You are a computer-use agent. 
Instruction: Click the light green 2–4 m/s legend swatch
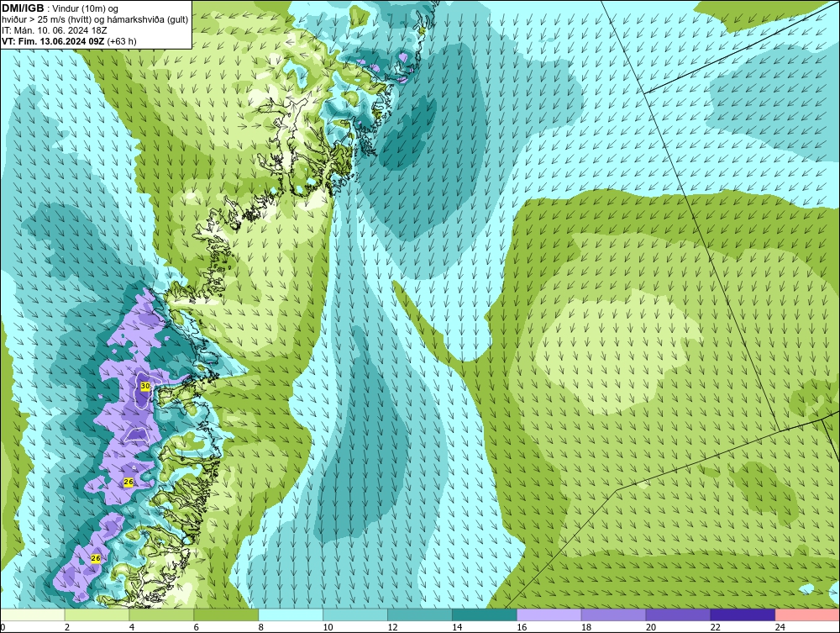97,615
